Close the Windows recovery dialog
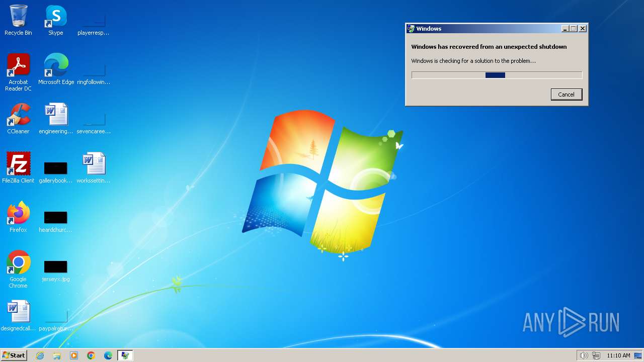Viewport: 644px width, 362px height. (583, 29)
